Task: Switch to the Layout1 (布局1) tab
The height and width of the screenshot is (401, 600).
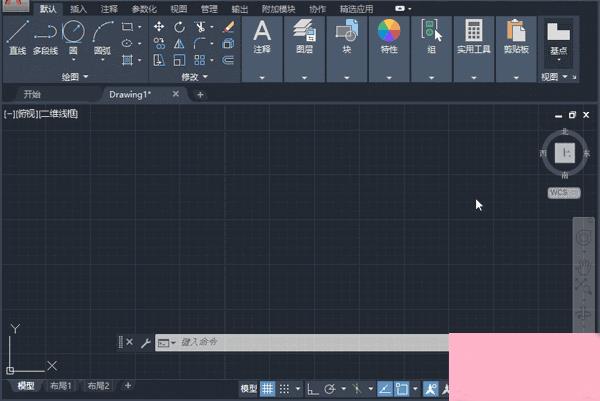Action: [x=61, y=386]
